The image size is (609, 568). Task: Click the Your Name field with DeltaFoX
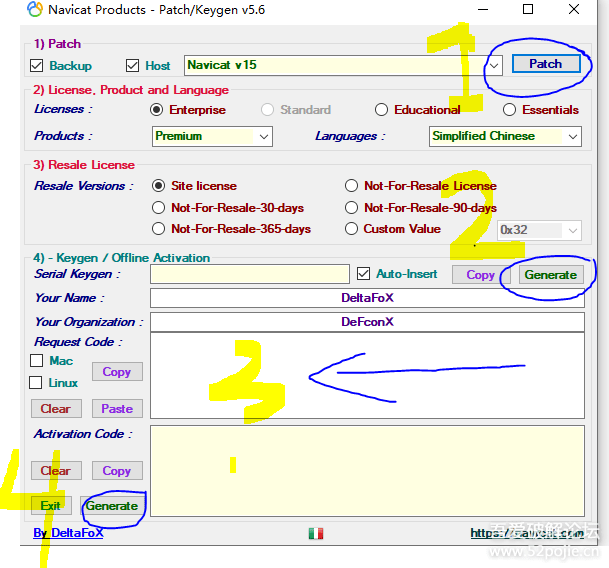click(367, 298)
